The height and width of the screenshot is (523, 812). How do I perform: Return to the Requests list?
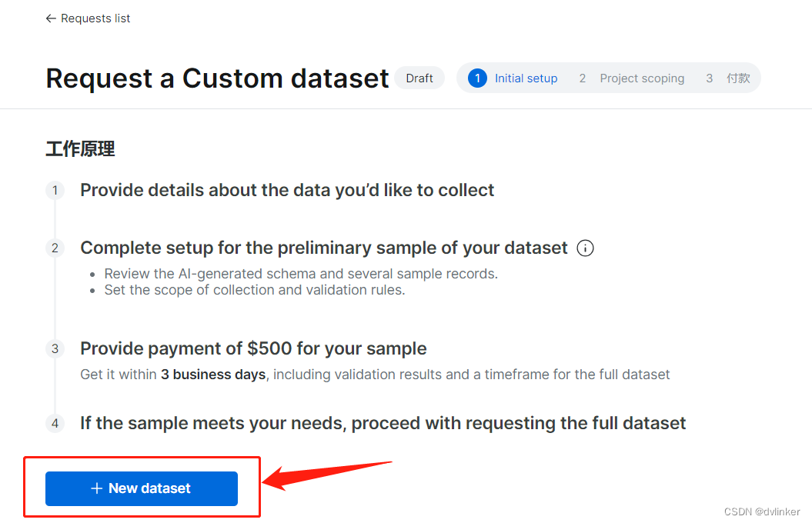pyautogui.click(x=95, y=18)
